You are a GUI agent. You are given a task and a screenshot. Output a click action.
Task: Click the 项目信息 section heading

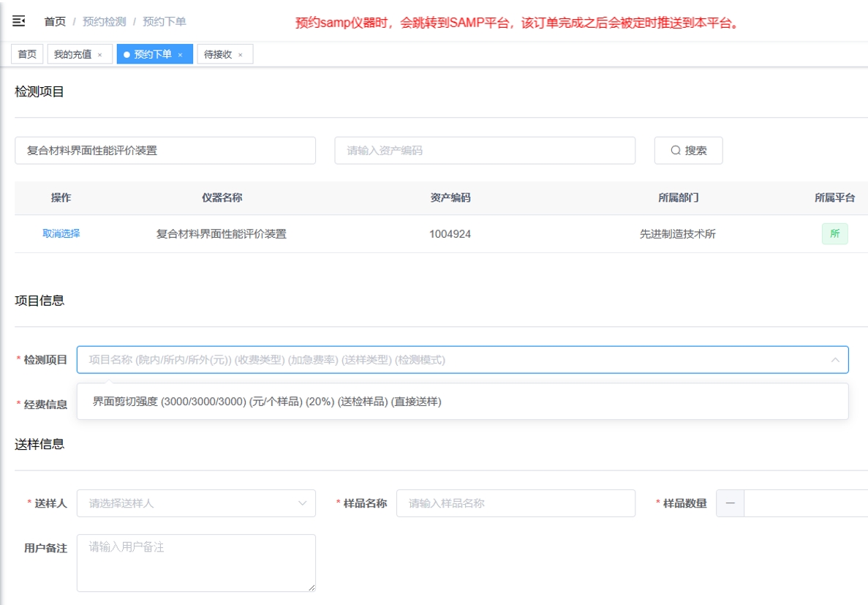(39, 300)
